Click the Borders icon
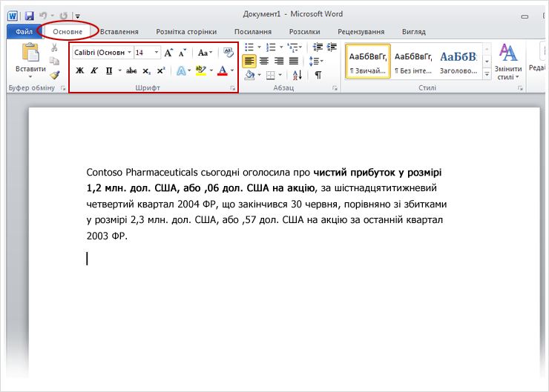The width and height of the screenshot is (549, 392). (271, 75)
